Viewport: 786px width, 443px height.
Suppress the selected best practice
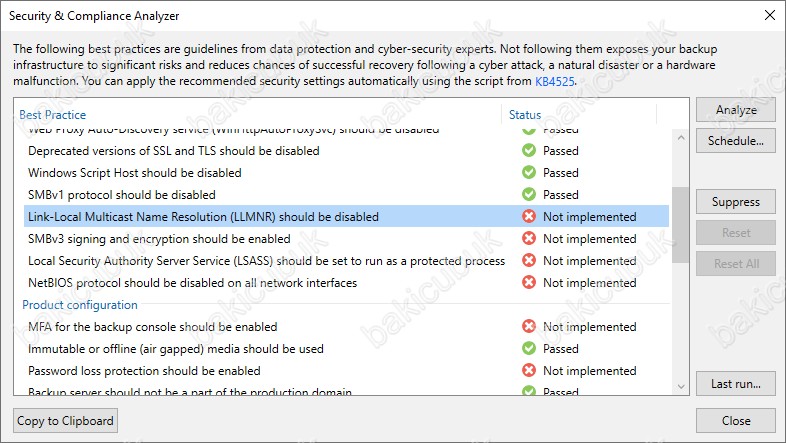pyautogui.click(x=735, y=202)
